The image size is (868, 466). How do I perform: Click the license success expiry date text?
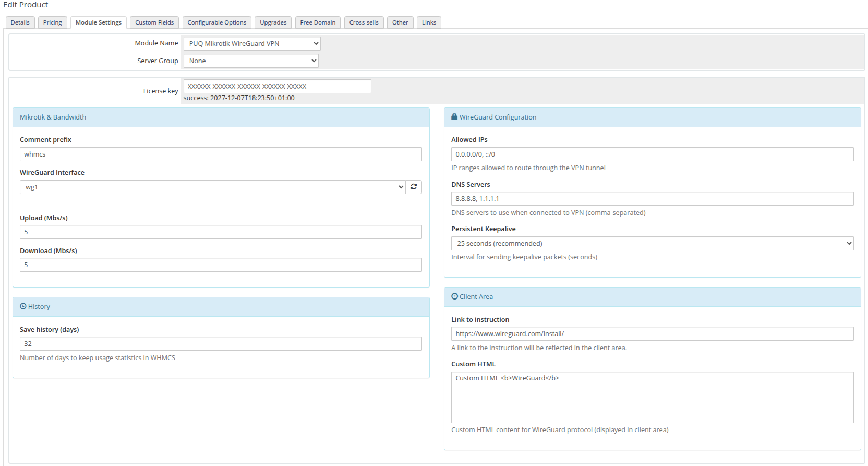[x=239, y=98]
